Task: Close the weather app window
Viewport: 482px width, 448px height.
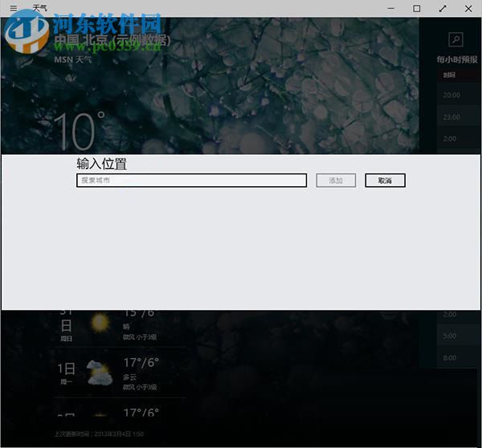Action: point(468,9)
